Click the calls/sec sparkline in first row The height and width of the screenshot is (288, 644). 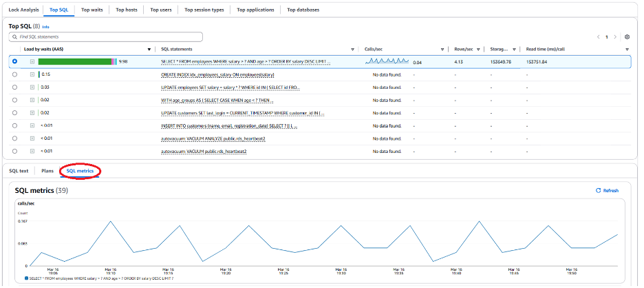(387, 61)
